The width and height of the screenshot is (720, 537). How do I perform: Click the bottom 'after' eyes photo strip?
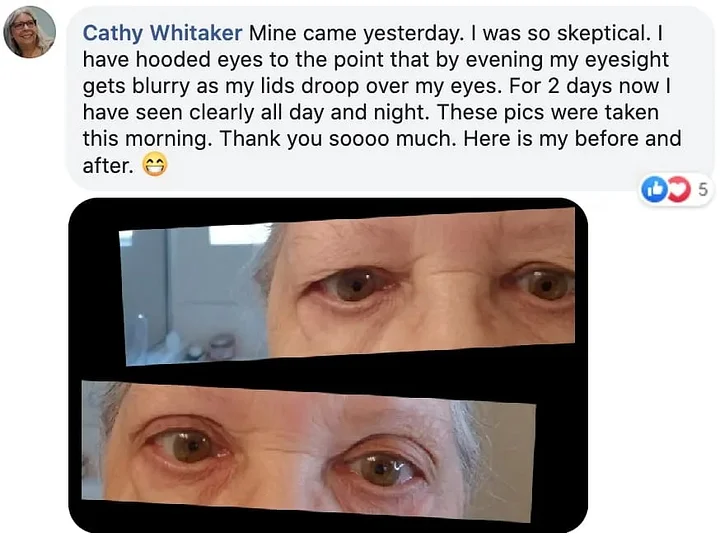308,451
